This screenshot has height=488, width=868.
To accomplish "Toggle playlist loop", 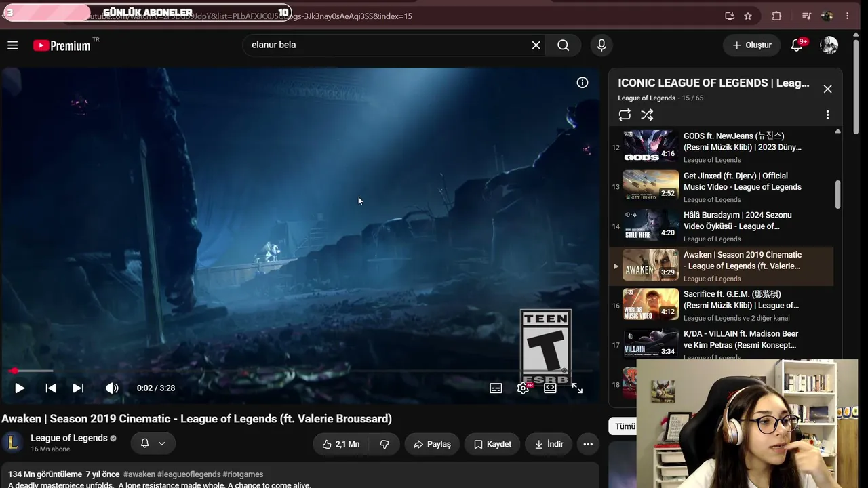I will (625, 115).
